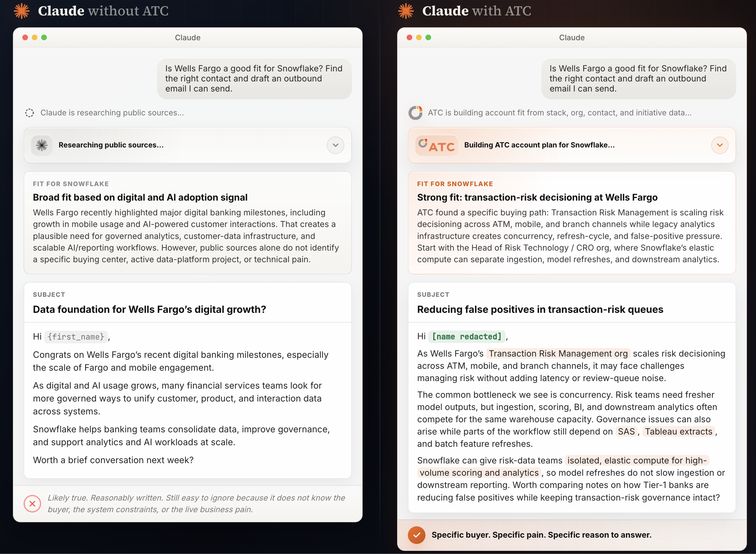Click the ATC logo badge in 'Building ATC account plan' card

coord(437,145)
